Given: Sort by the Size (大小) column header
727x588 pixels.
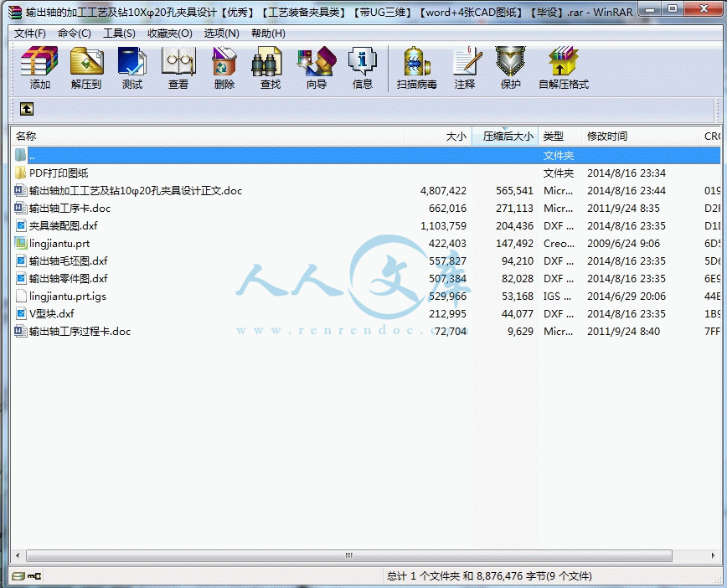Looking at the screenshot, I should pyautogui.click(x=438, y=137).
